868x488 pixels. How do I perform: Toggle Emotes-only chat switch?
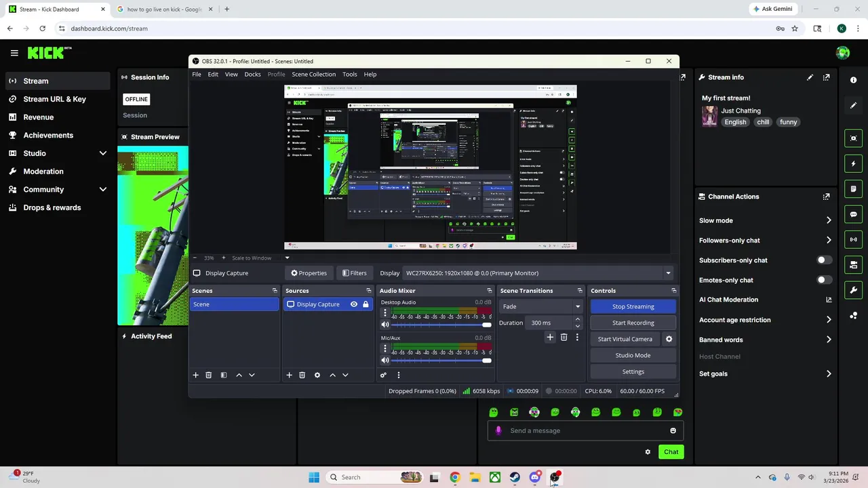[x=824, y=280]
